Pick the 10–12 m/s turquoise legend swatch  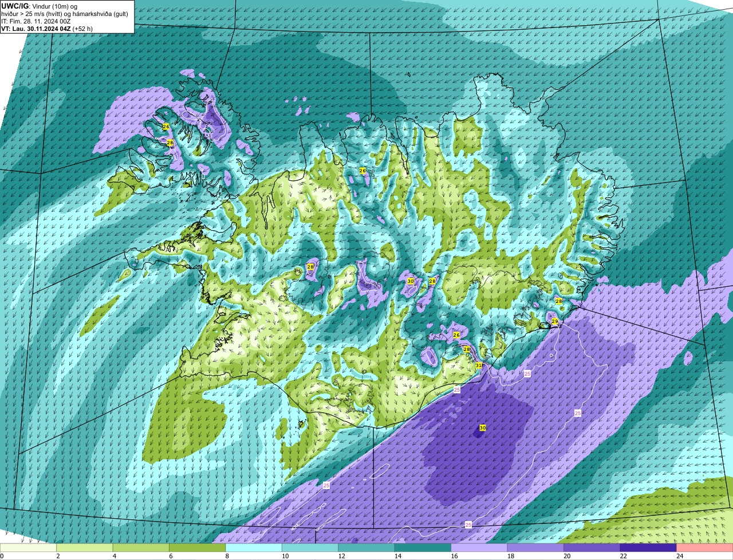310,548
